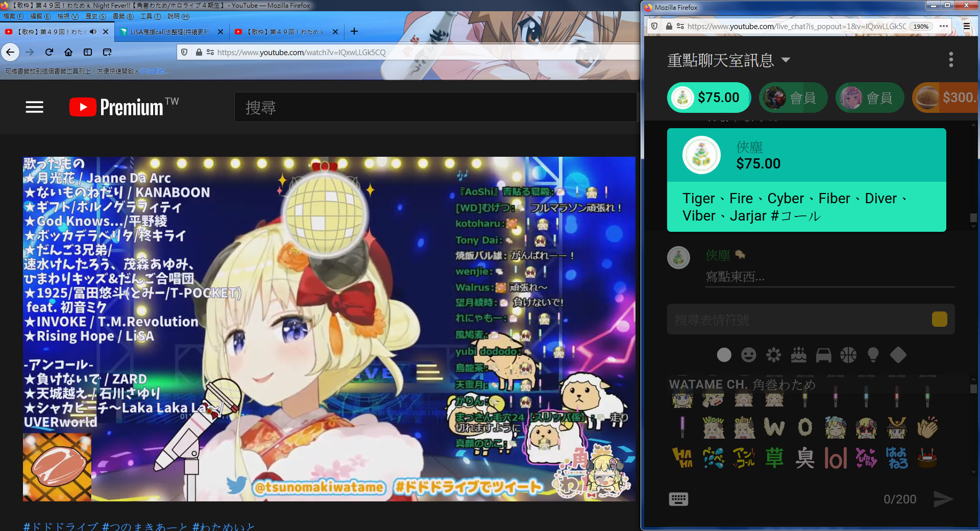Select the channel emoji category circle
The width and height of the screenshot is (980, 531).
(x=724, y=355)
